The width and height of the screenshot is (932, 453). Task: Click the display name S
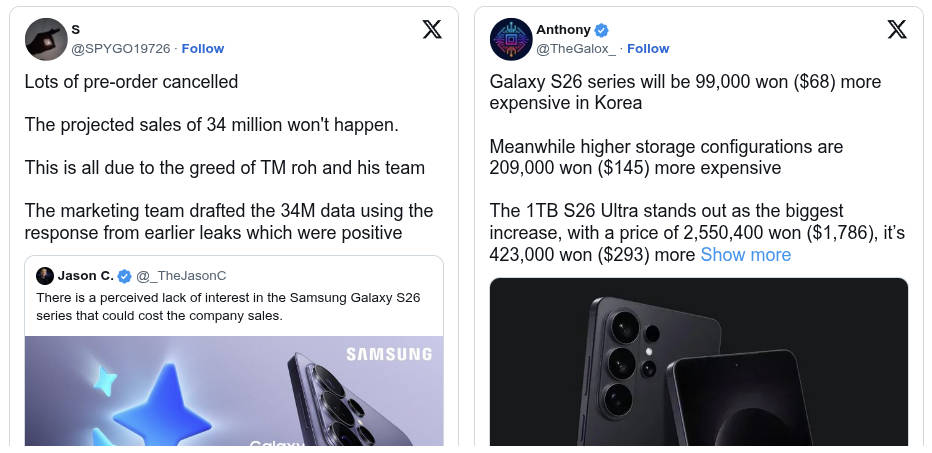coord(76,30)
